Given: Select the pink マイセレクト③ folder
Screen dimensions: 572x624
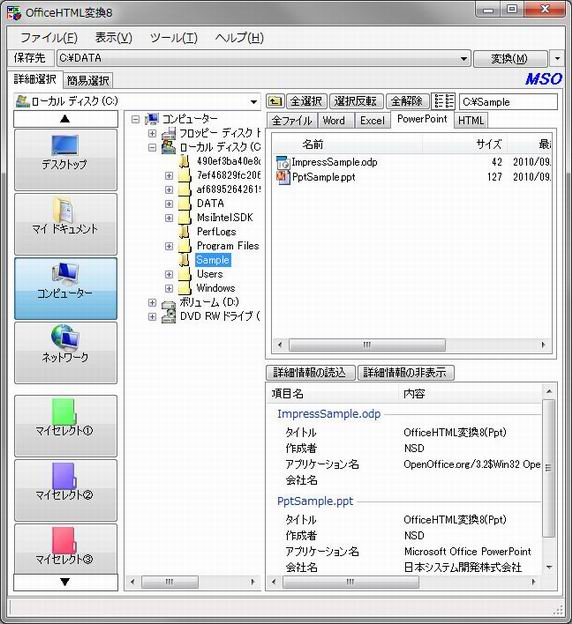Looking at the screenshot, I should (64, 540).
